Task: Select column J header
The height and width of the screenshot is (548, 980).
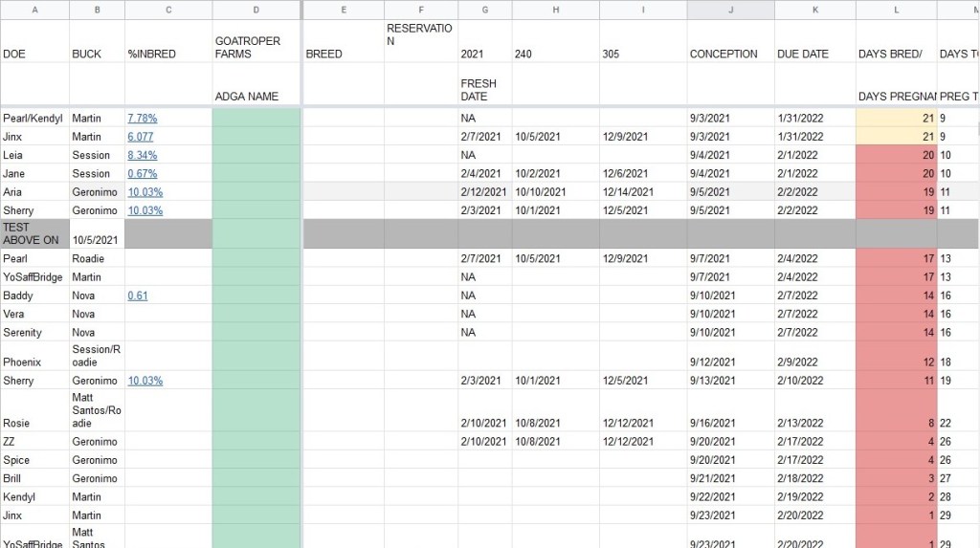Action: coord(730,10)
